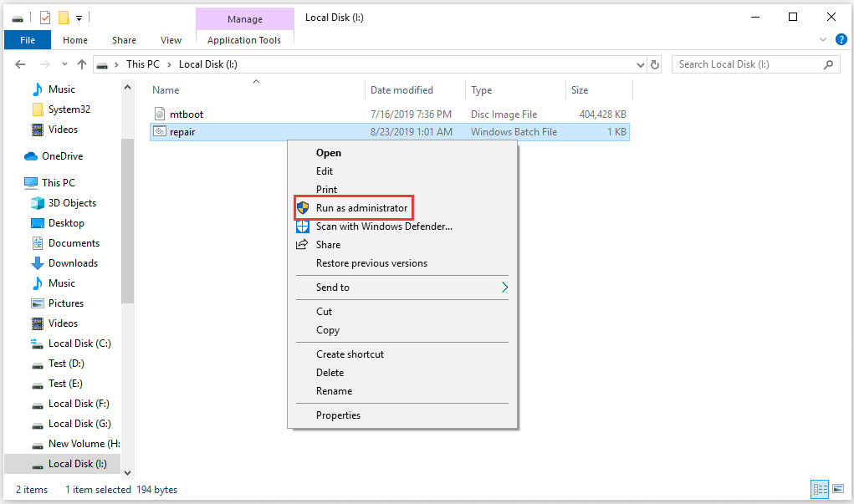This screenshot has width=854, height=504.
Task: Switch to the View ribbon tab
Action: [x=171, y=40]
